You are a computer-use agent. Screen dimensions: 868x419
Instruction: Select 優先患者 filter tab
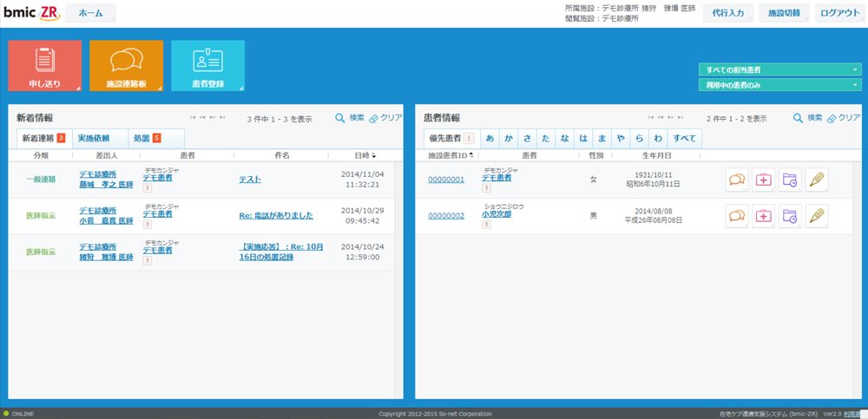coord(451,139)
